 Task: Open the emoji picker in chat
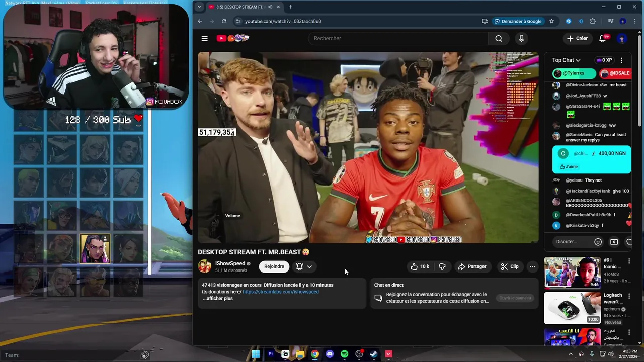pyautogui.click(x=598, y=242)
